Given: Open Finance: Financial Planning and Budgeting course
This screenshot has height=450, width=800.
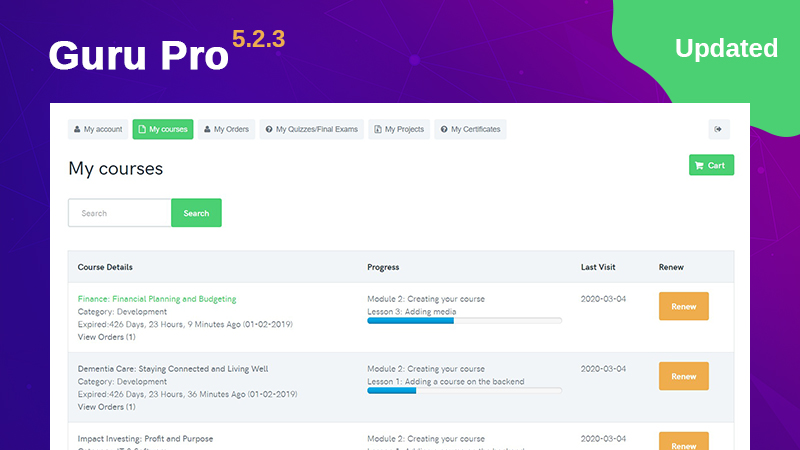Looking at the screenshot, I should (157, 299).
